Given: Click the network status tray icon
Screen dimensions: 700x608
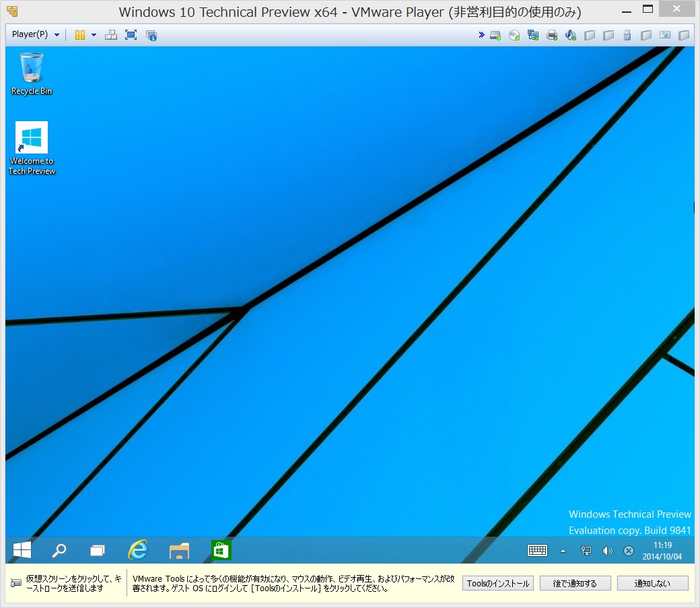Looking at the screenshot, I should pos(586,551).
